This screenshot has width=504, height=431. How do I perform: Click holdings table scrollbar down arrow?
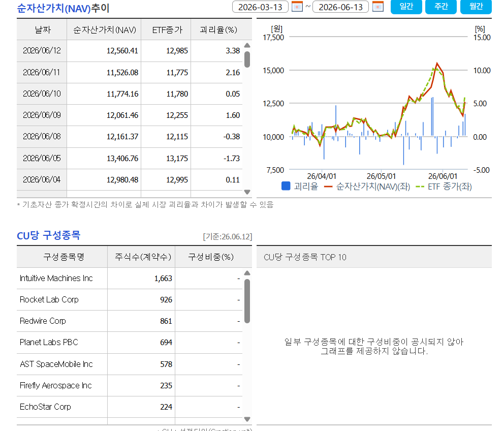tap(247, 419)
